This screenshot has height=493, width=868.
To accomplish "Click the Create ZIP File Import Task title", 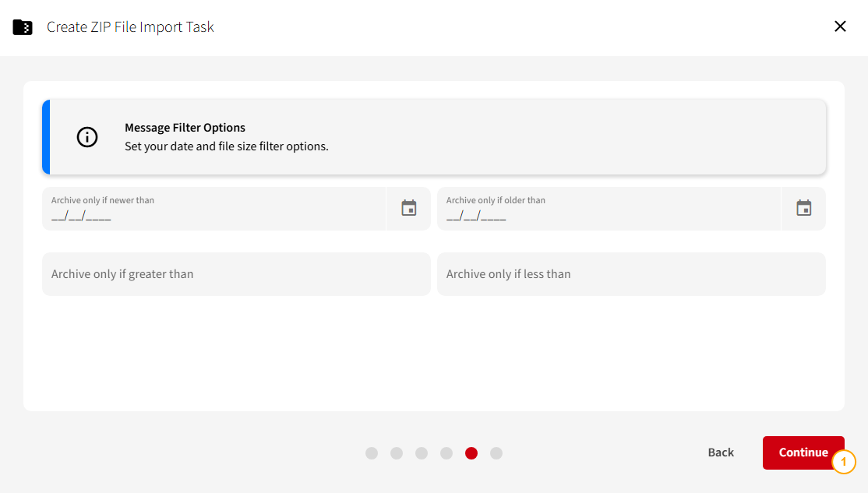I will pyautogui.click(x=130, y=27).
